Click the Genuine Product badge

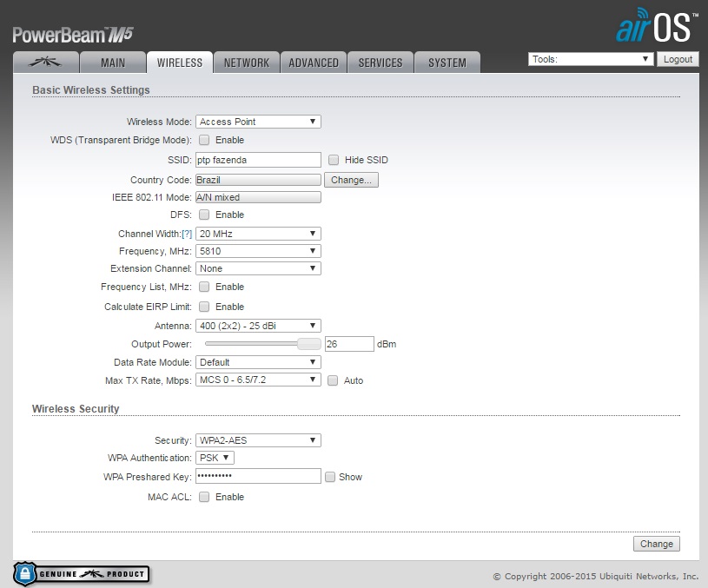82,573
